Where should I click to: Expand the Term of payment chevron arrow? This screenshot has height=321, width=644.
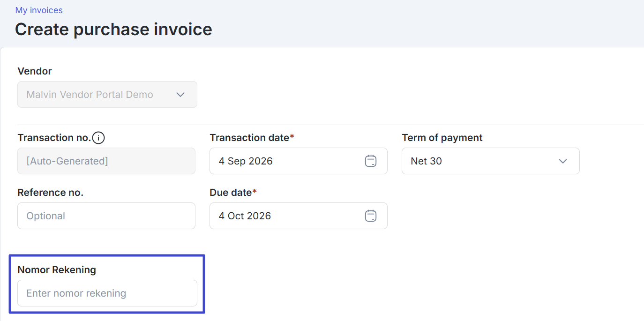click(563, 161)
